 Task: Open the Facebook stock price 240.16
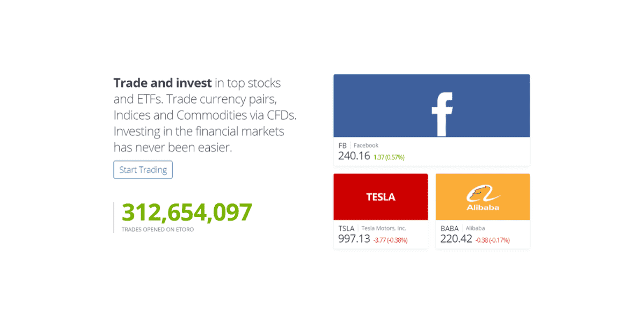pos(353,157)
